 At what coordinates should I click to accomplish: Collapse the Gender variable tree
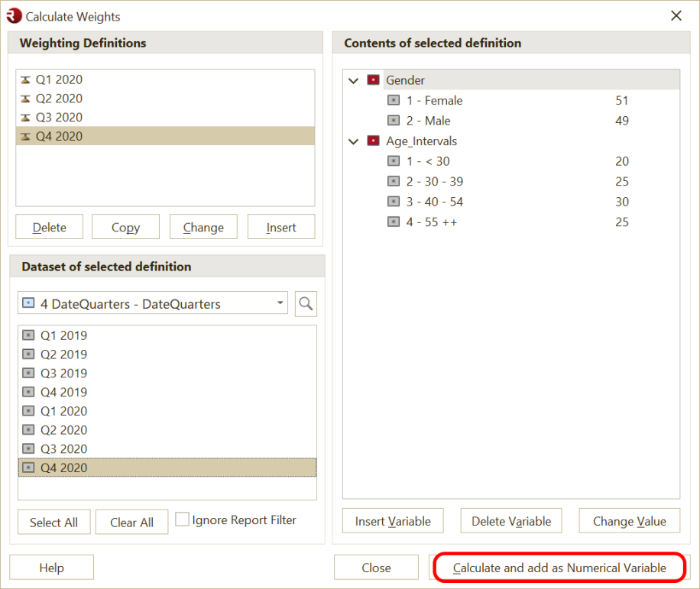[353, 79]
